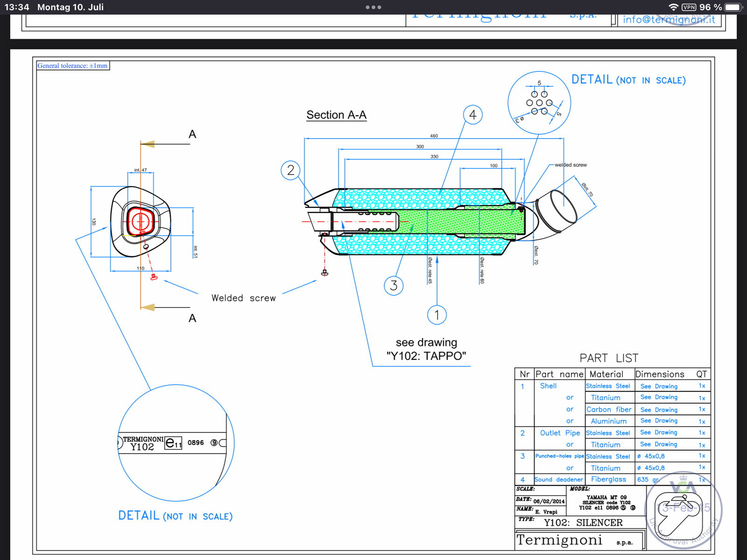The image size is (747, 560).
Task: Open the info@termignoni.it email link
Action: [x=669, y=20]
